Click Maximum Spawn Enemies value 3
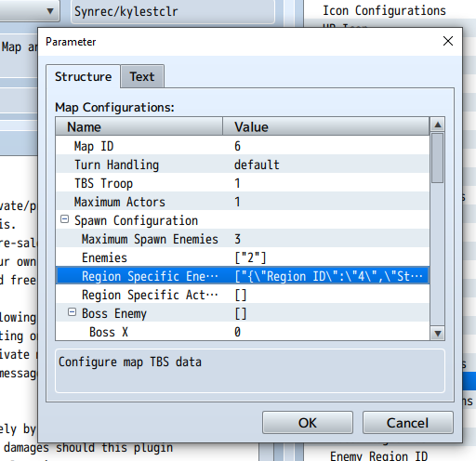The height and width of the screenshot is (461, 476). click(x=237, y=239)
